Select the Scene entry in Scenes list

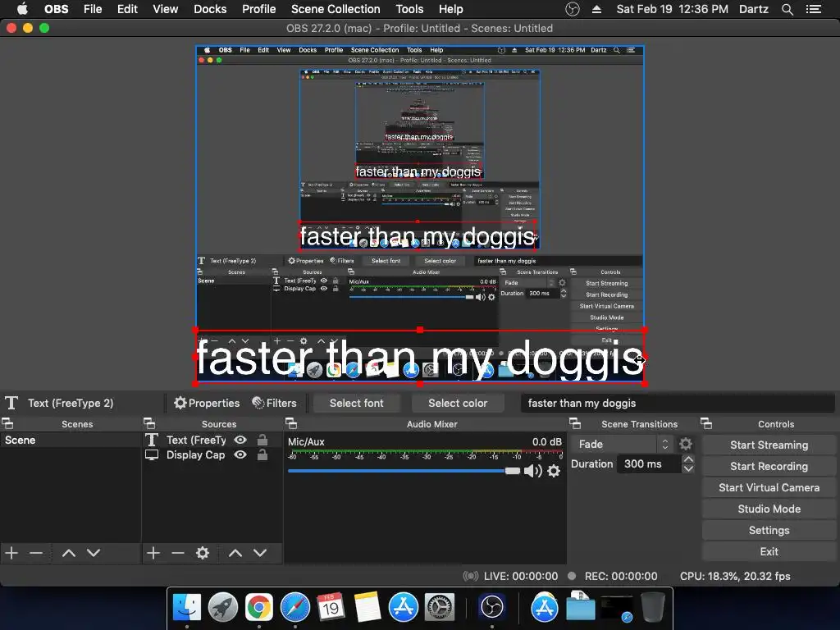click(71, 440)
